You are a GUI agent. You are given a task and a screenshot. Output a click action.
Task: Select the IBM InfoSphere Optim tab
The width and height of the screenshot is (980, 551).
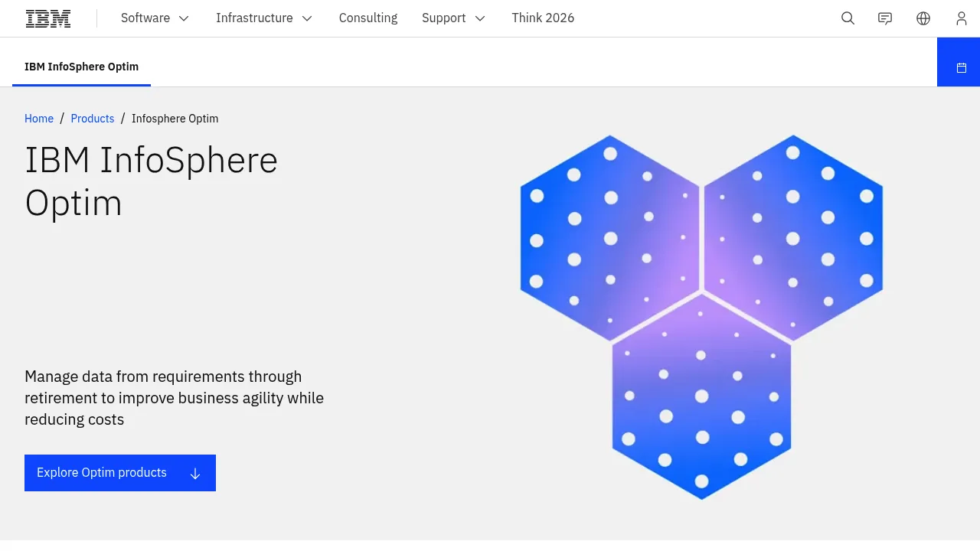pos(81,67)
